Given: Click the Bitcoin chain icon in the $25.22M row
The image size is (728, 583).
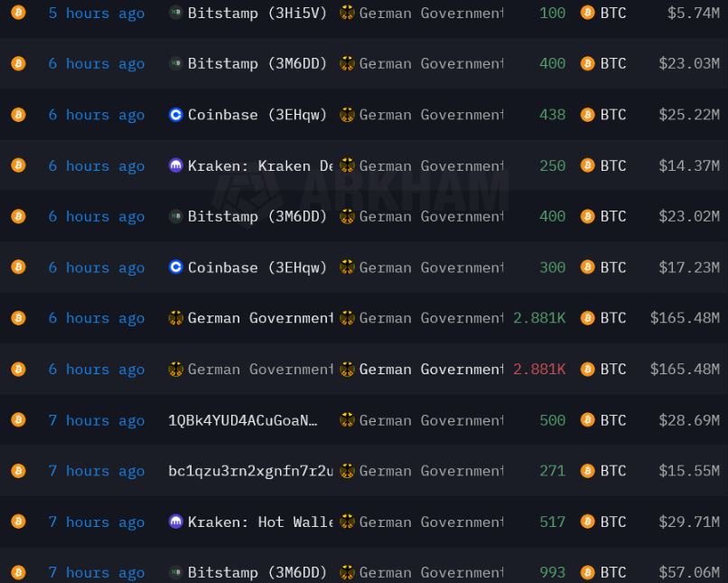Looking at the screenshot, I should pyautogui.click(x=18, y=114).
